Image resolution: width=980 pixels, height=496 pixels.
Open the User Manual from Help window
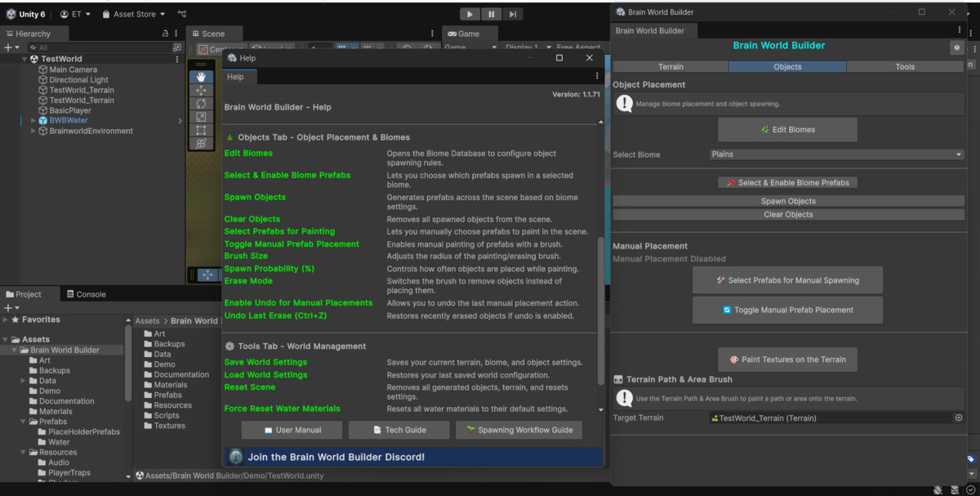(x=292, y=430)
